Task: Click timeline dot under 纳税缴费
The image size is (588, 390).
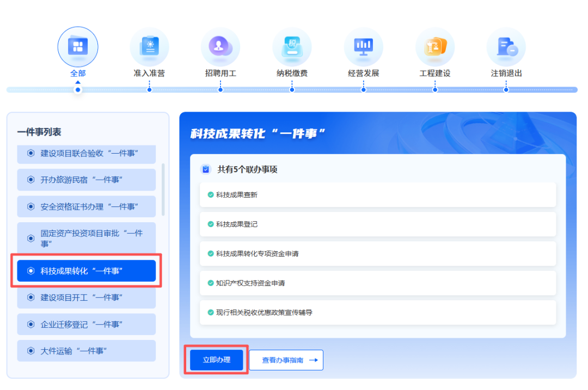Action: 292,90
